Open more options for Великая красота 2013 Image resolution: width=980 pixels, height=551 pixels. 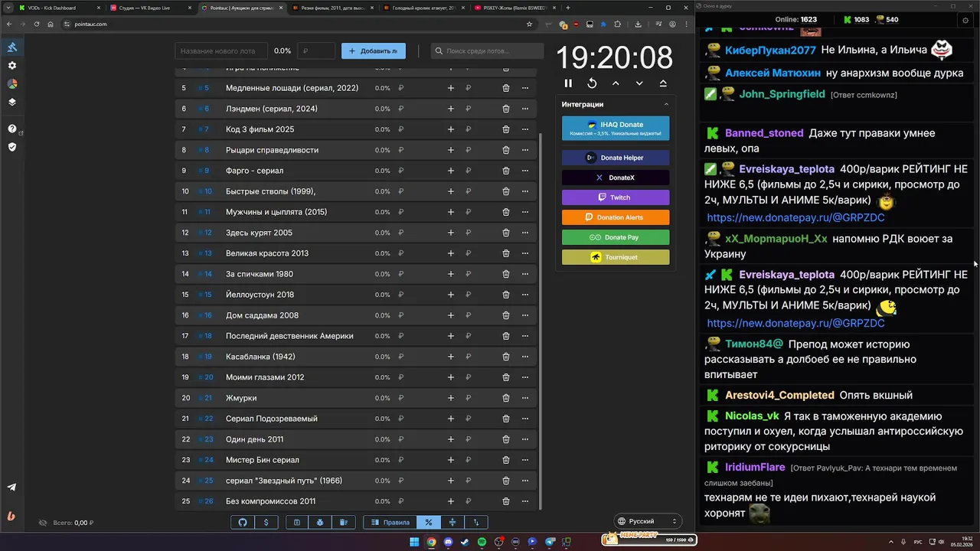(x=525, y=253)
